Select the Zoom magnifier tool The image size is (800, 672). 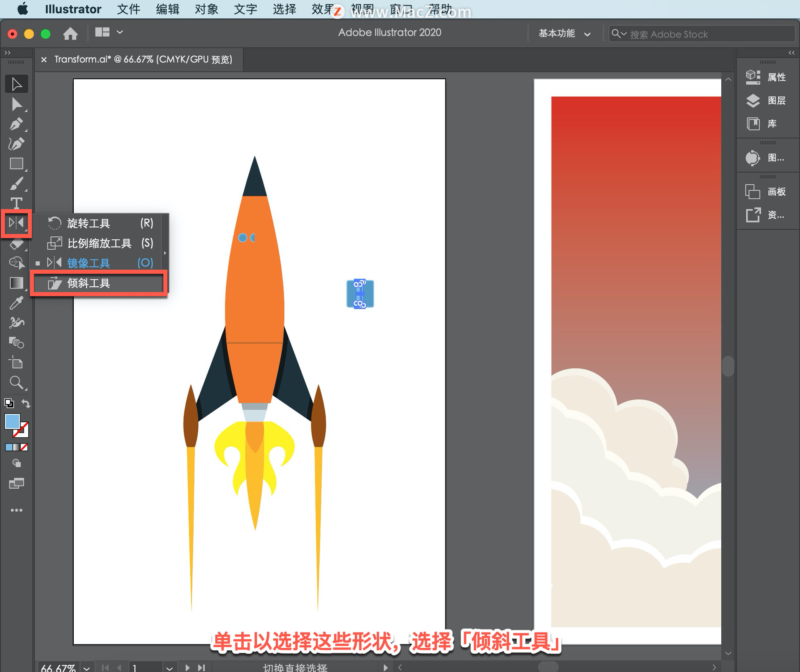click(x=16, y=382)
